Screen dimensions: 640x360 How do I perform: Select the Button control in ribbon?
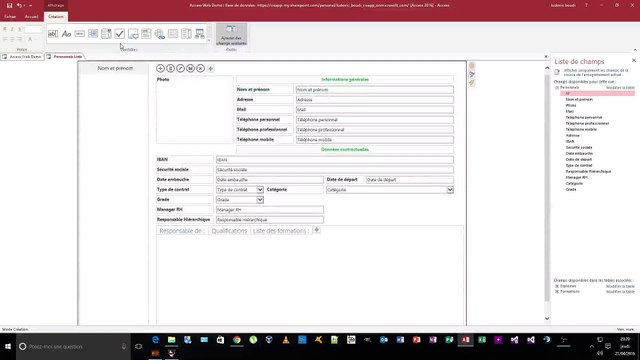80,34
